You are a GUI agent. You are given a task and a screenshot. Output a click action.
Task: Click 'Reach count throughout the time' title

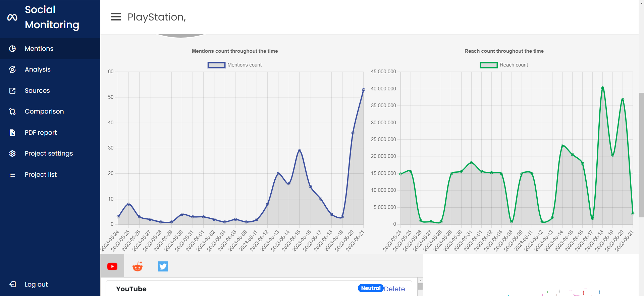click(504, 51)
